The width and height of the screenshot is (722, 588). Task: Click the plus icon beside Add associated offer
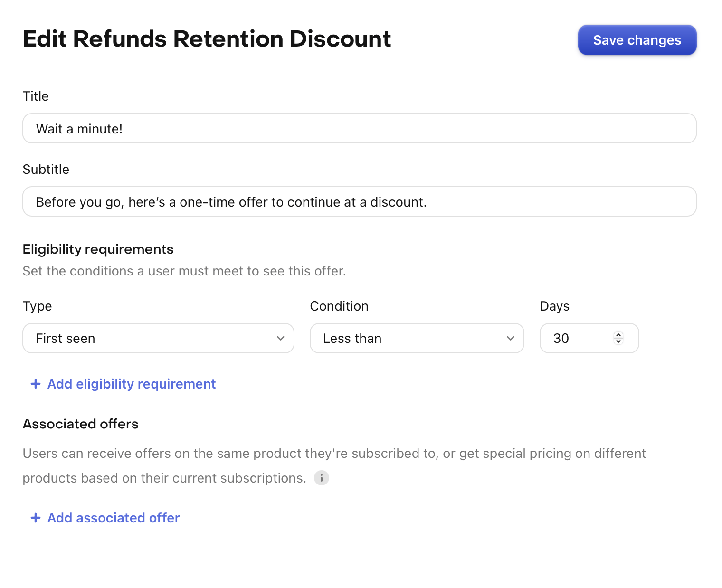click(36, 518)
